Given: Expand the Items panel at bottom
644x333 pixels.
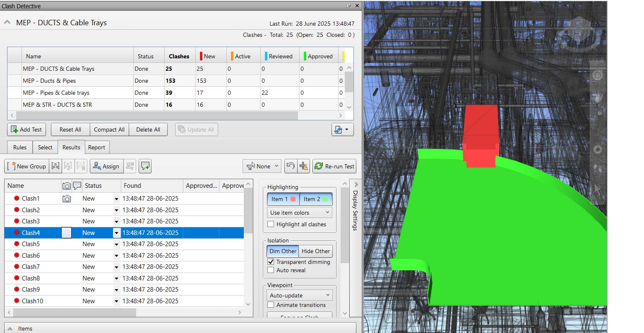Looking at the screenshot, I should point(10,328).
